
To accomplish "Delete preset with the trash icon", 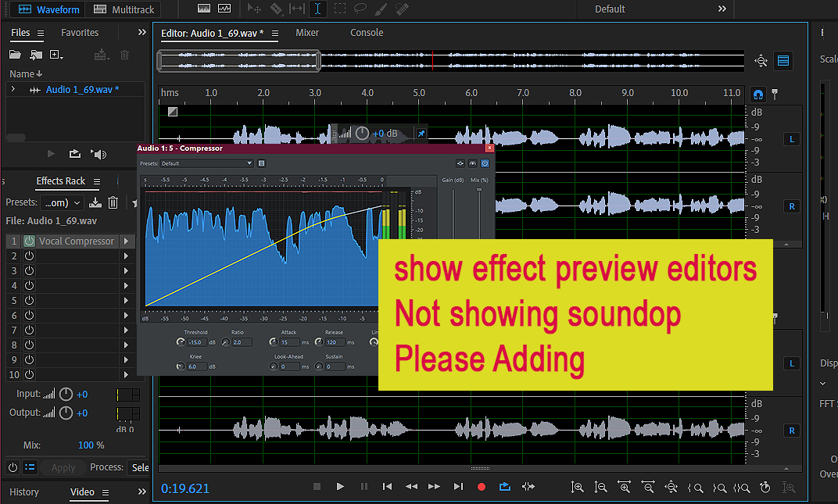I will click(x=113, y=202).
